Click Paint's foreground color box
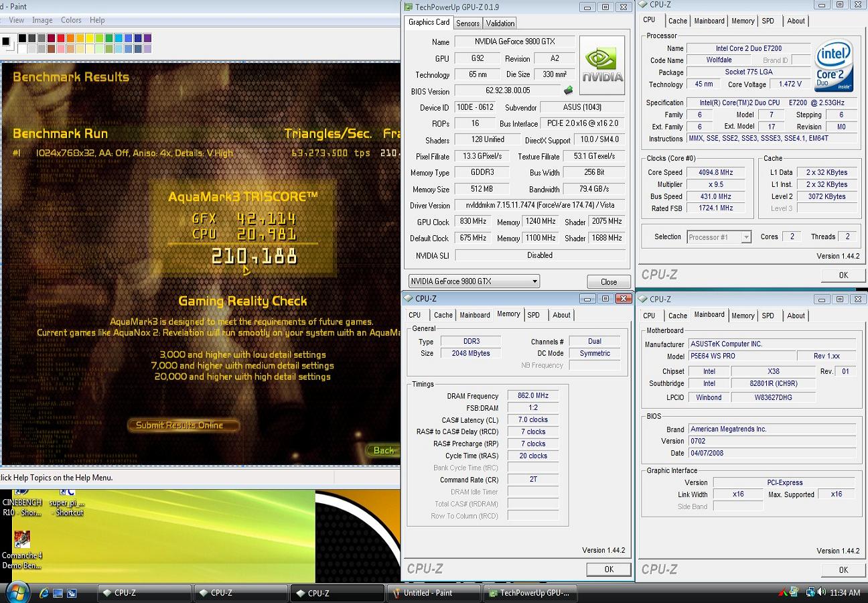 [6, 42]
